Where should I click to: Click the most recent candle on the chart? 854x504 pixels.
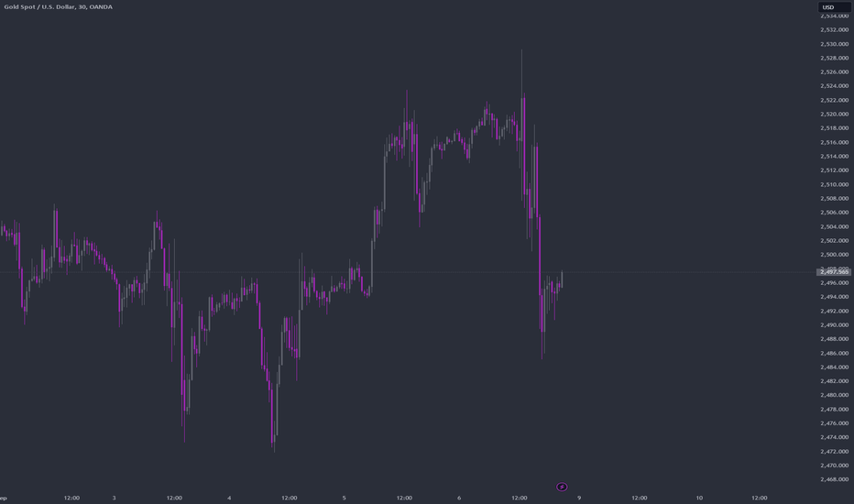(562, 280)
